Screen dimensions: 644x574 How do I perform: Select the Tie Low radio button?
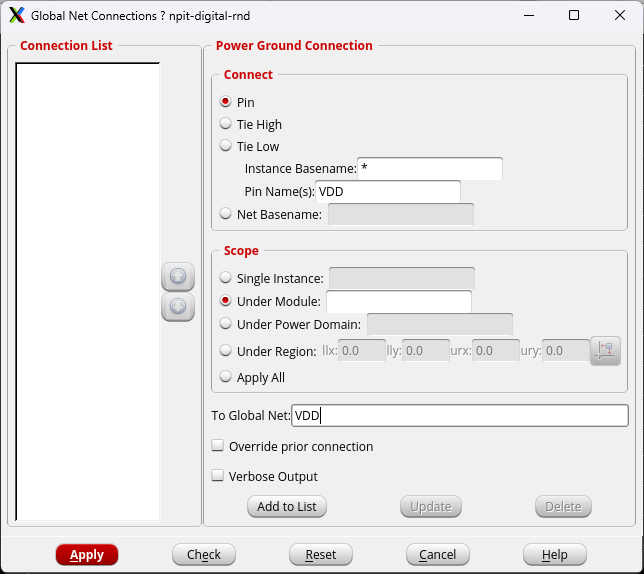point(225,146)
